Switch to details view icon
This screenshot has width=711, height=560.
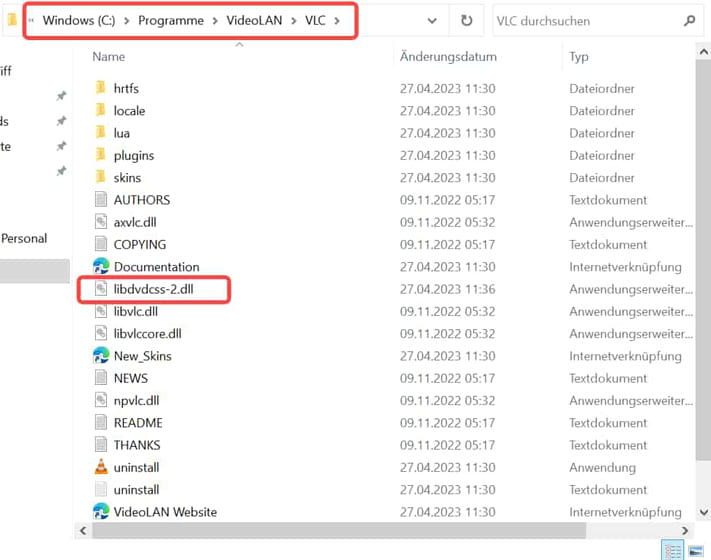[x=672, y=551]
